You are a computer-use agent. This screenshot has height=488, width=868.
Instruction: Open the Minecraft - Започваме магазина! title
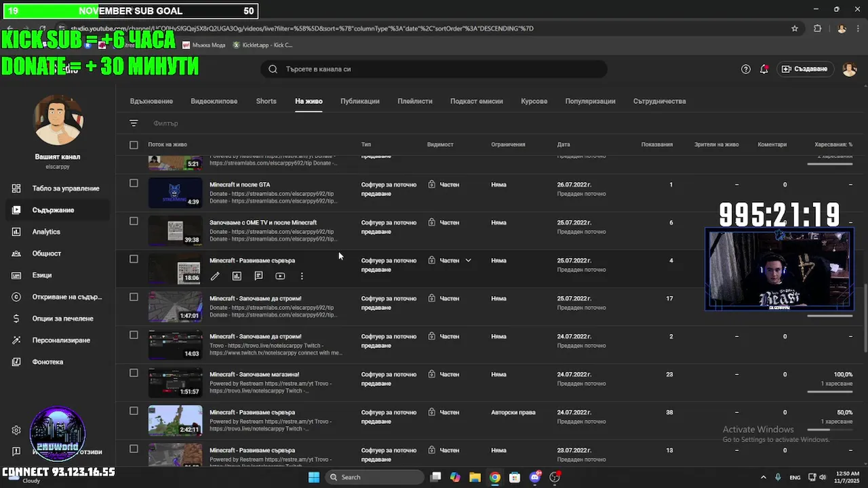(x=254, y=374)
